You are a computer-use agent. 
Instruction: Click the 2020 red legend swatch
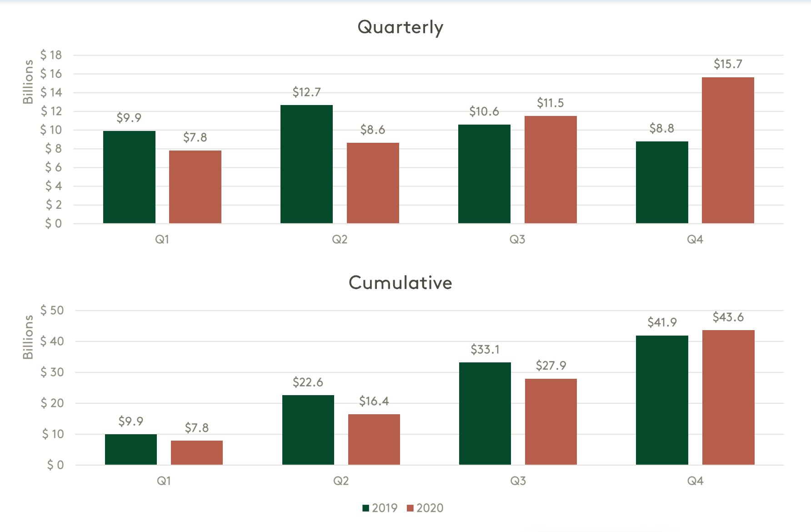(410, 508)
